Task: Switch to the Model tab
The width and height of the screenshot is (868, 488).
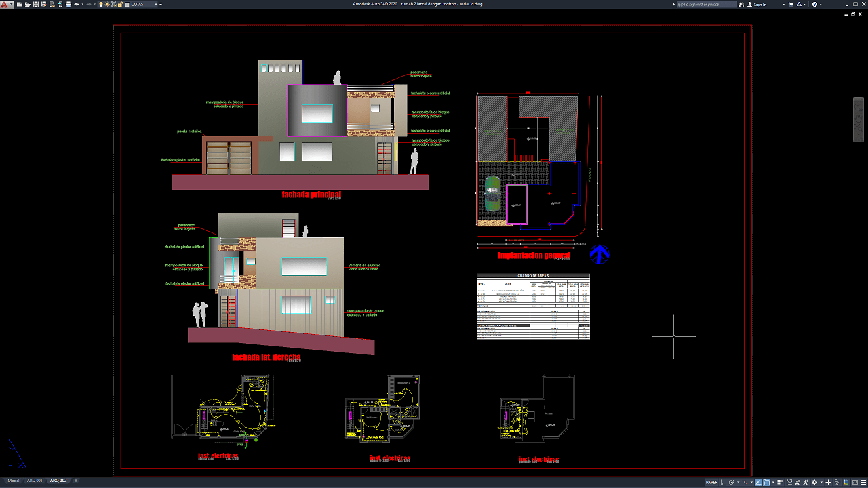Action: tap(14, 481)
